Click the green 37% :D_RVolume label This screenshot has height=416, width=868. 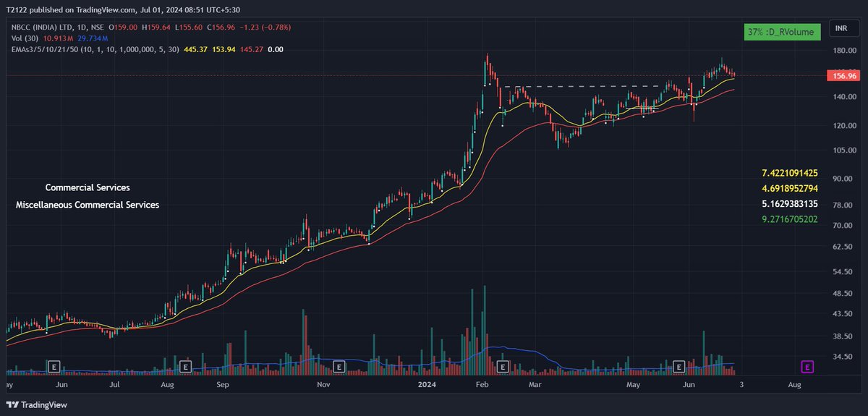click(781, 31)
